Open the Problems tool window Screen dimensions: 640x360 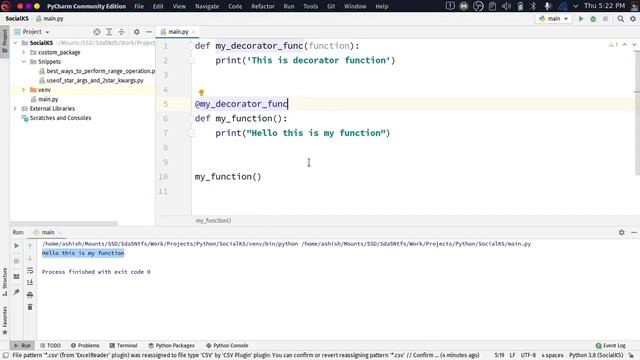point(85,346)
